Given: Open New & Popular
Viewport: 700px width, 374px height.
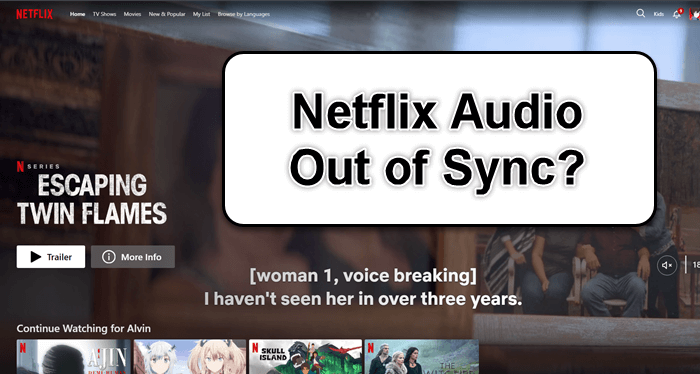Looking at the screenshot, I should (167, 14).
